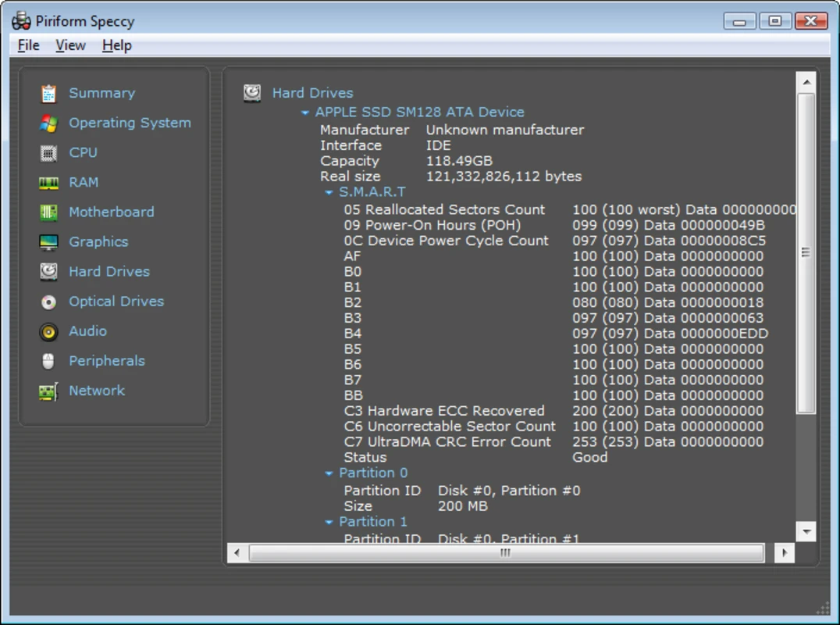Screen dimensions: 840x625
Task: Collapse the APPLE SSD SM128 device entry
Action: tap(305, 112)
